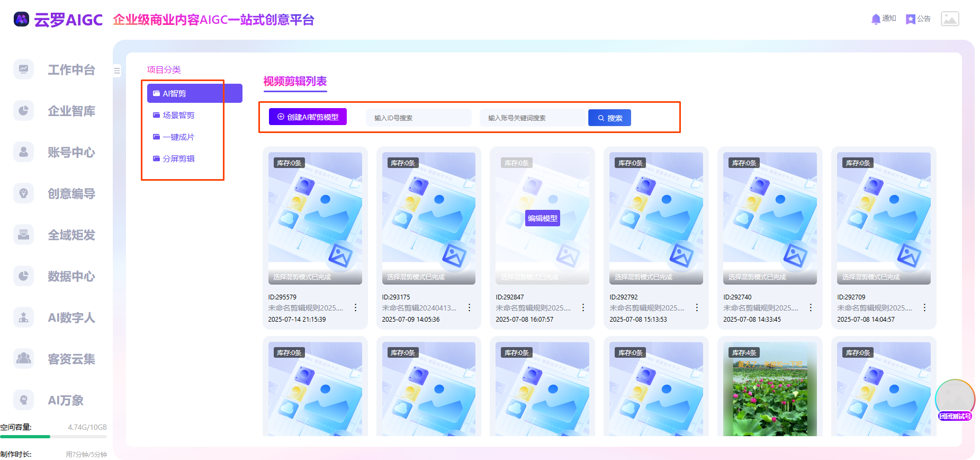Open 创意编导 lightbulb icon
This screenshot has width=980, height=460.
click(x=24, y=193)
